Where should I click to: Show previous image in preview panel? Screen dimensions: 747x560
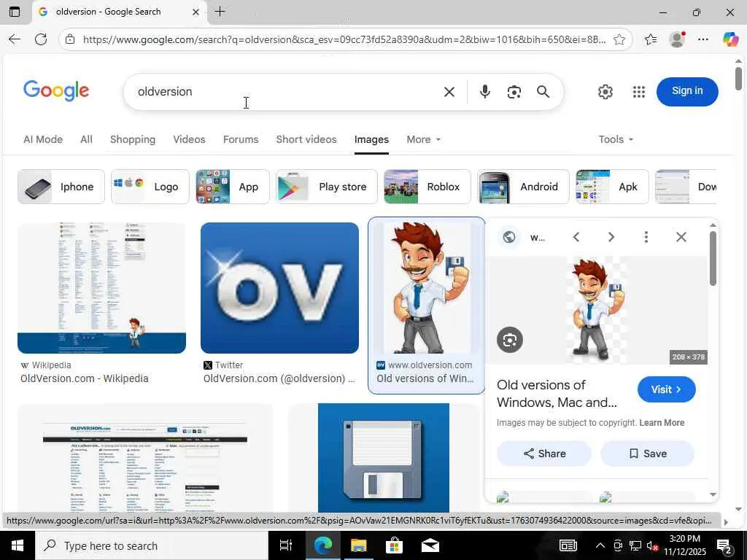576,237
